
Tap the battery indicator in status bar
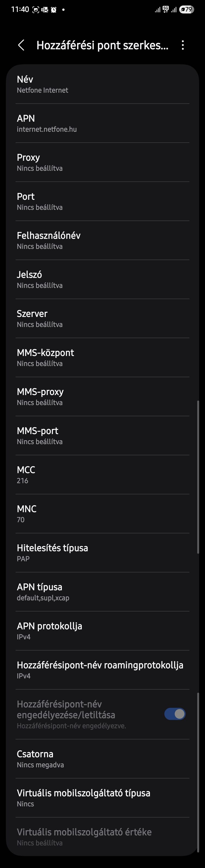pyautogui.click(x=187, y=10)
